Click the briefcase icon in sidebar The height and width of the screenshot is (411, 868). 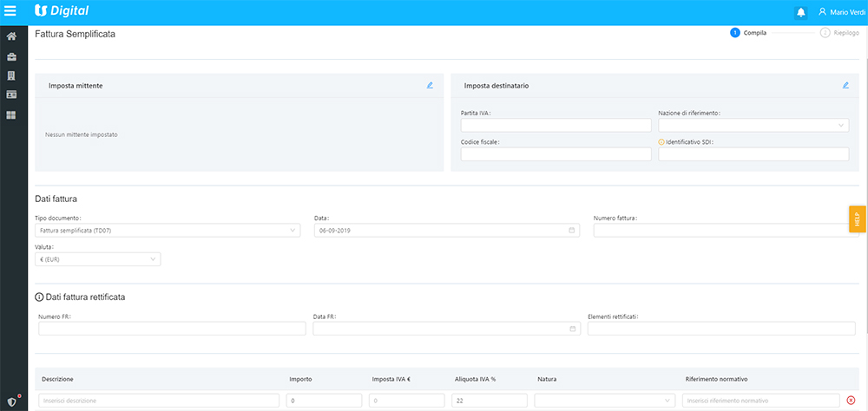click(x=11, y=56)
